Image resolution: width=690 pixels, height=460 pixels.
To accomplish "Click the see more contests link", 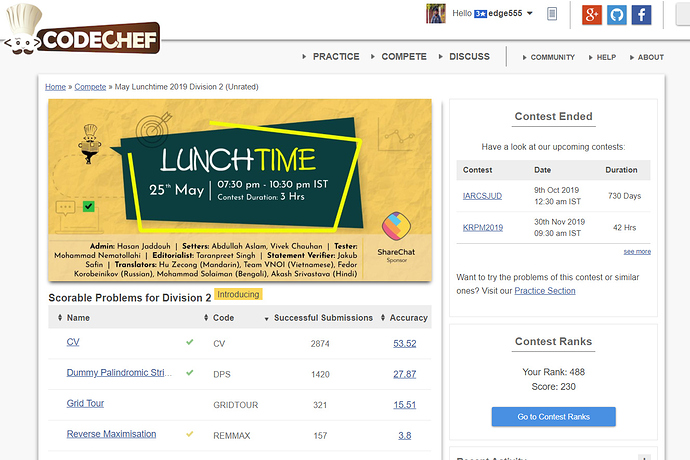I will point(637,251).
